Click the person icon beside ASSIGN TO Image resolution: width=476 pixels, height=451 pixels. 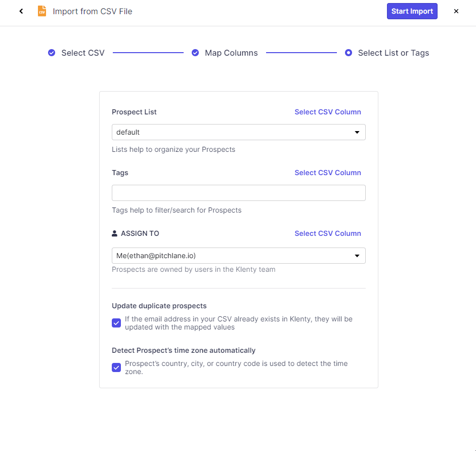[x=114, y=233]
